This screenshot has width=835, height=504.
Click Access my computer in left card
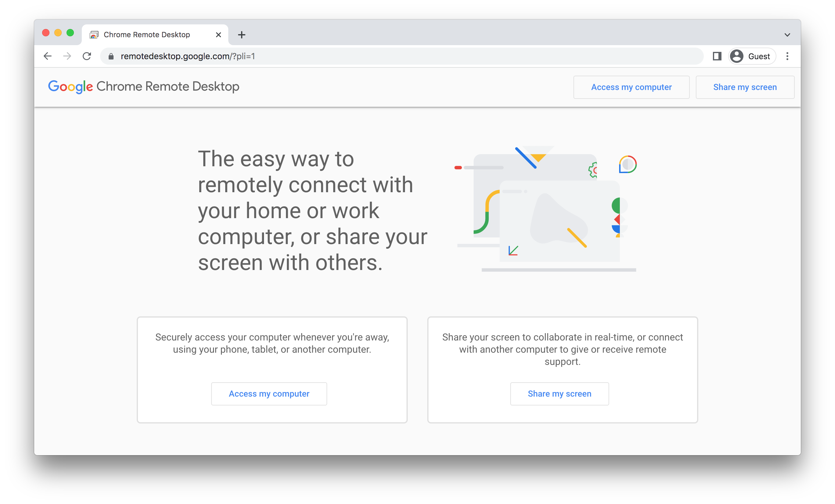pos(269,394)
